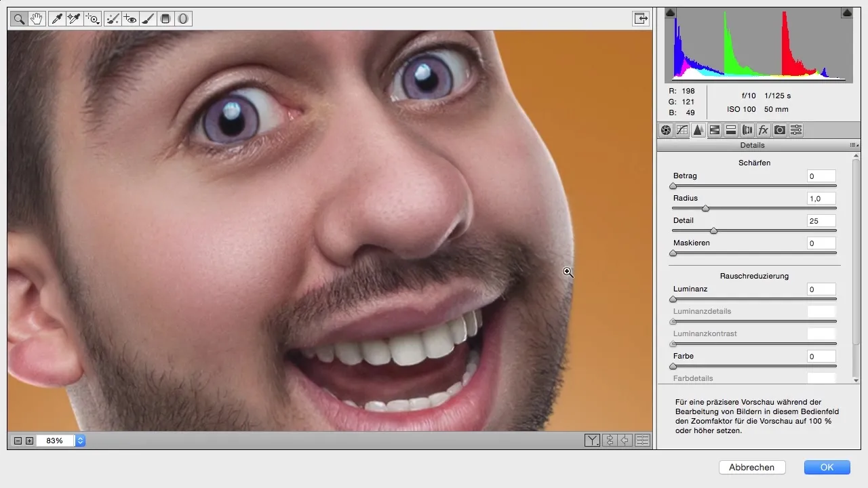Click the Luminanz slider handle
The image size is (868, 488).
(673, 299)
